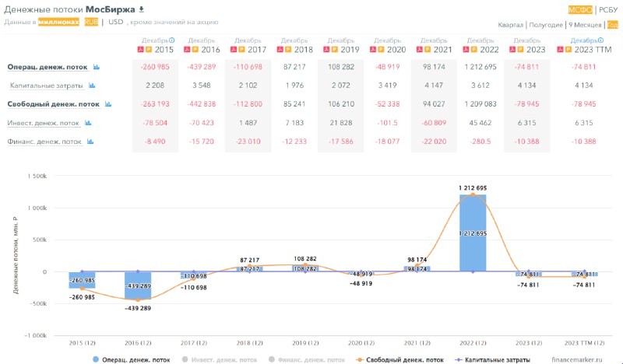
Task: Open chart icon for Капитальные затраты
Action: point(92,86)
